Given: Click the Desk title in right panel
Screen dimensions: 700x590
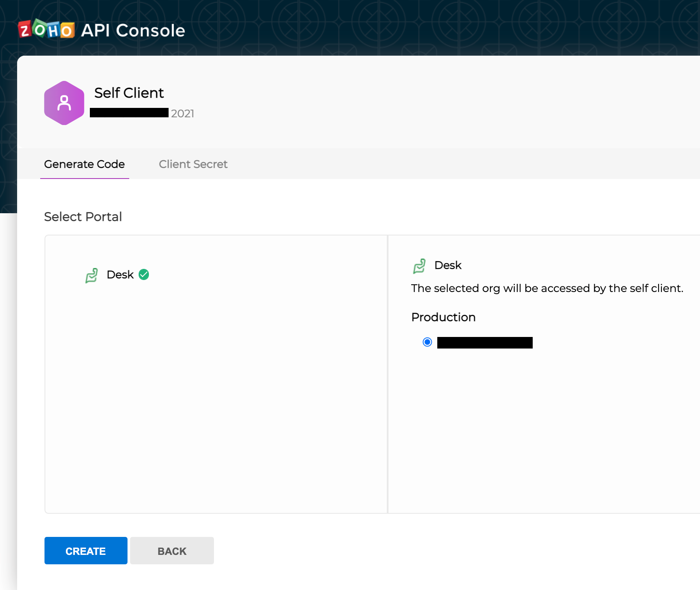Looking at the screenshot, I should (x=448, y=265).
